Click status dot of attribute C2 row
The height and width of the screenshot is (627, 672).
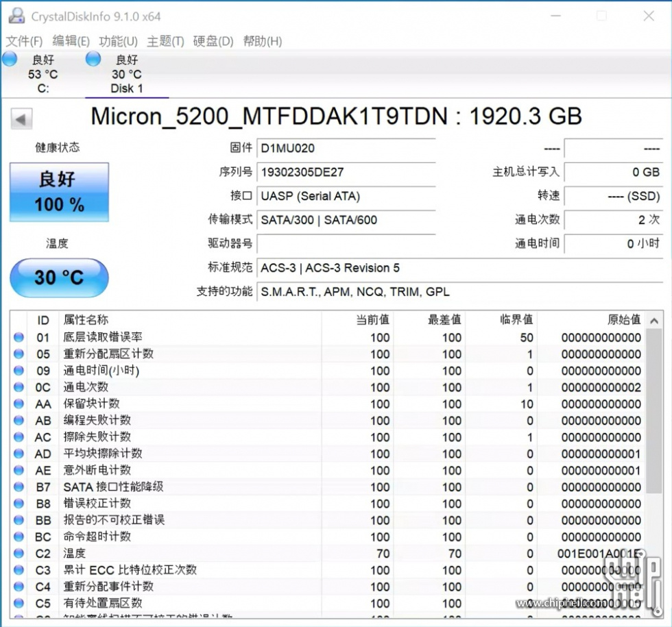pos(19,554)
